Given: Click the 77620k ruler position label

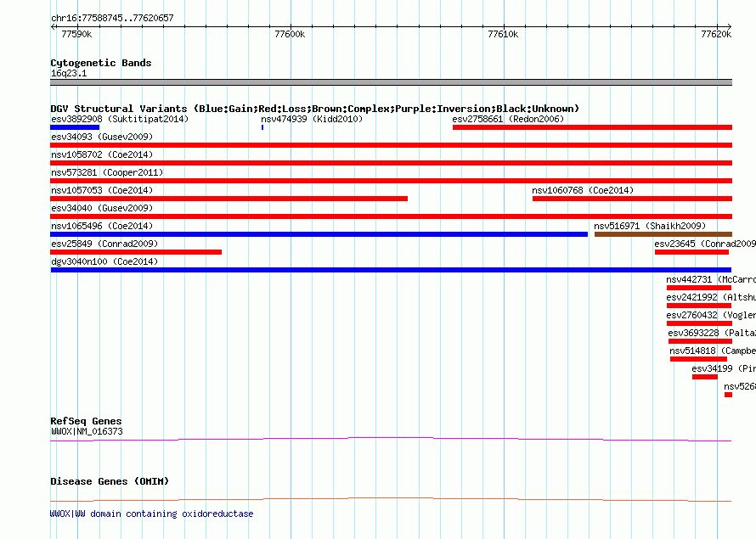Looking at the screenshot, I should [x=716, y=34].
